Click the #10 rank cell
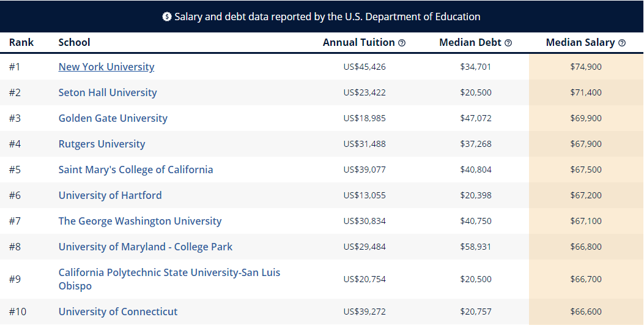The width and height of the screenshot is (644, 325). (18, 312)
